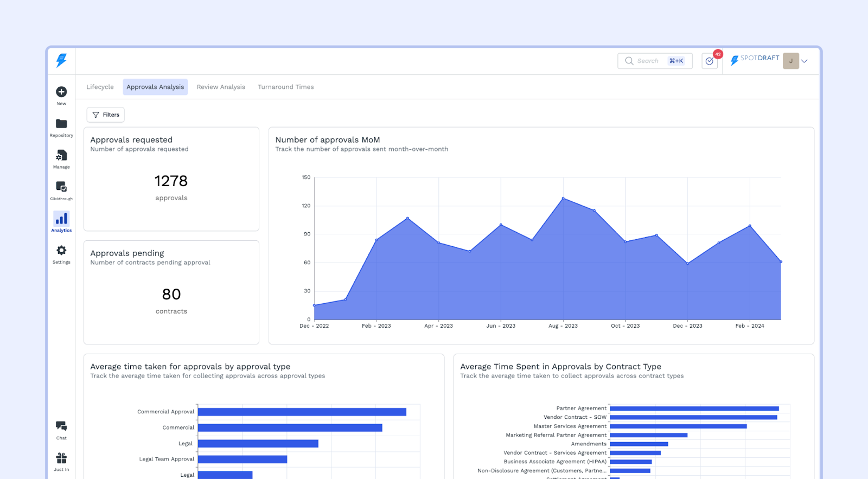Open the tasks icon with 42 badge

710,61
